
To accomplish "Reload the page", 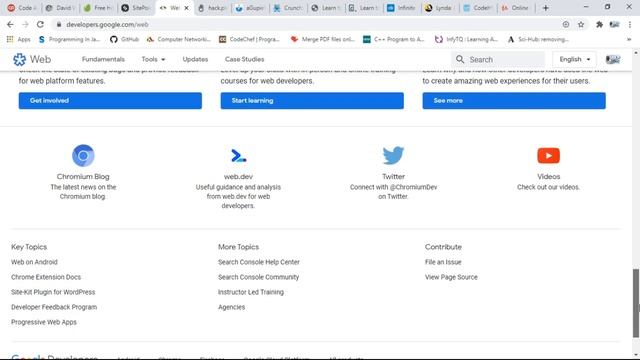I will (x=40, y=24).
